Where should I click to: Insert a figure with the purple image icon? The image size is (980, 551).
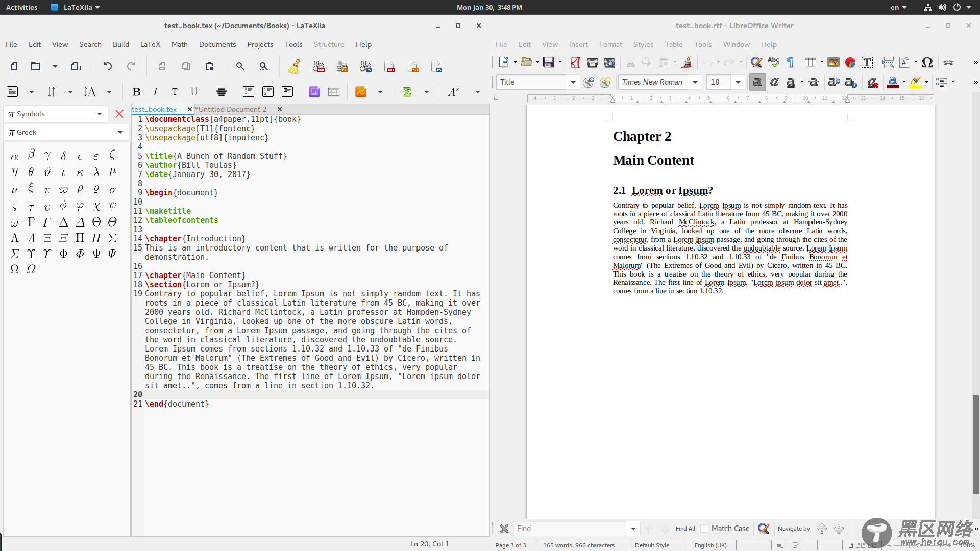(x=314, y=92)
